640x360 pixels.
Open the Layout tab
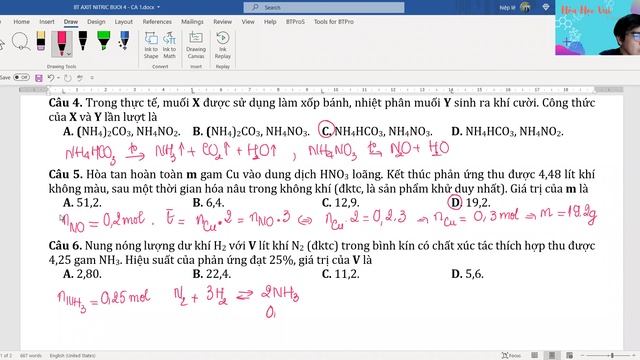(124, 22)
